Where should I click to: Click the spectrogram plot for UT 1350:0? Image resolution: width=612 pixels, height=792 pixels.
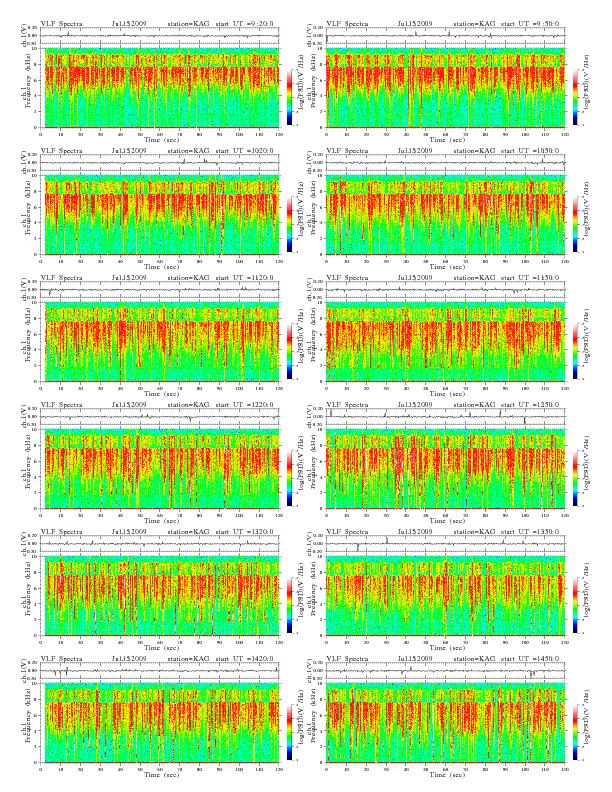pyautogui.click(x=445, y=596)
